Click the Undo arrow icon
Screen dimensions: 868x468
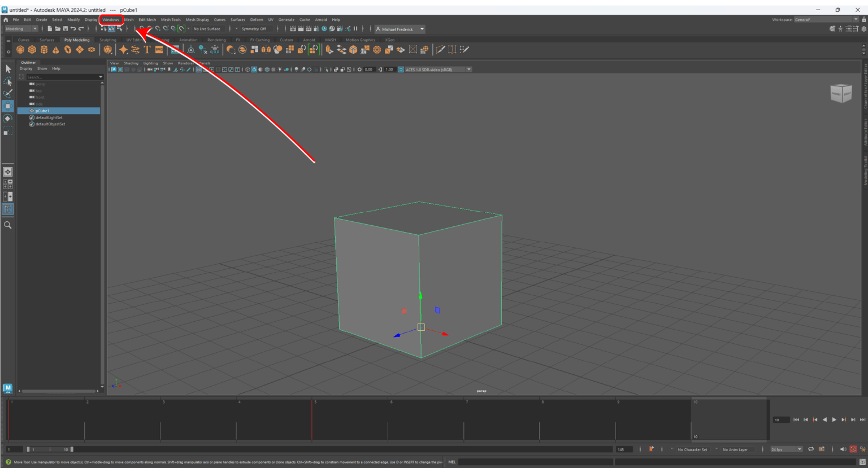click(73, 29)
